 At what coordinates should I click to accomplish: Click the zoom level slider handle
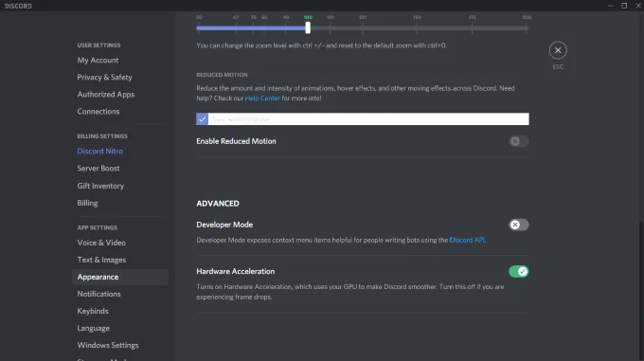pos(308,27)
